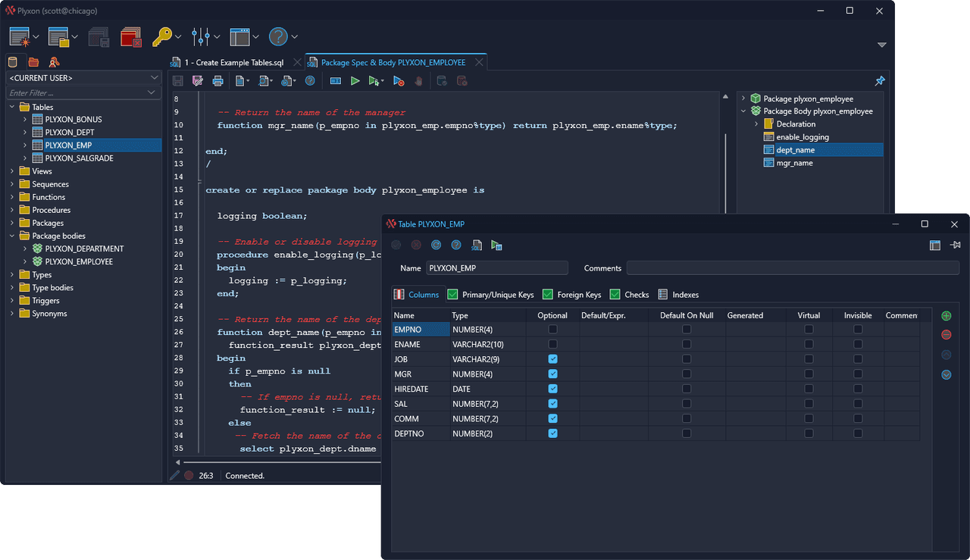The height and width of the screenshot is (560, 970).
Task: Click the editor toolbar help icon
Action: pos(310,81)
